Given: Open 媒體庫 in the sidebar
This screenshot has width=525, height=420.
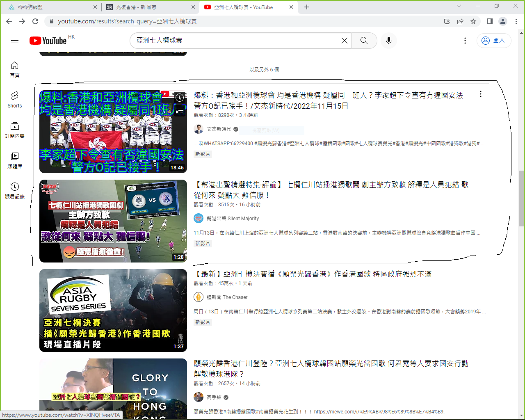Looking at the screenshot, I should tap(15, 160).
